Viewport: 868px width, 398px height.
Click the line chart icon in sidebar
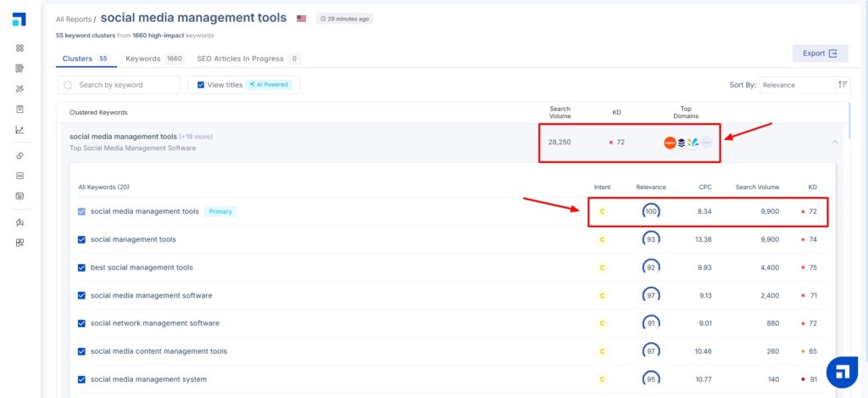pyautogui.click(x=19, y=130)
